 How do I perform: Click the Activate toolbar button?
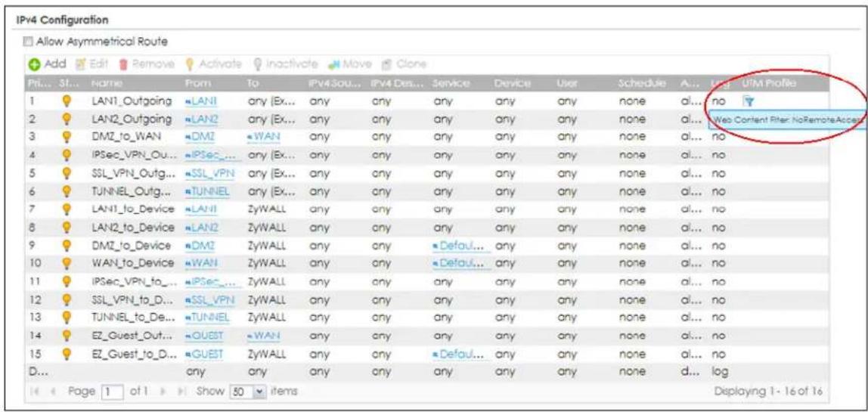212,64
